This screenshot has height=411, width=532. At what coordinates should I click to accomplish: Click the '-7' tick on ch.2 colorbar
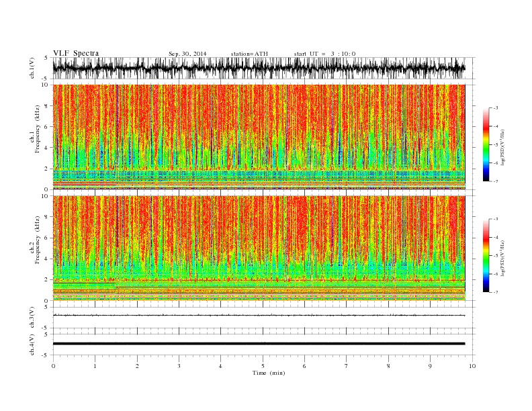(496, 292)
